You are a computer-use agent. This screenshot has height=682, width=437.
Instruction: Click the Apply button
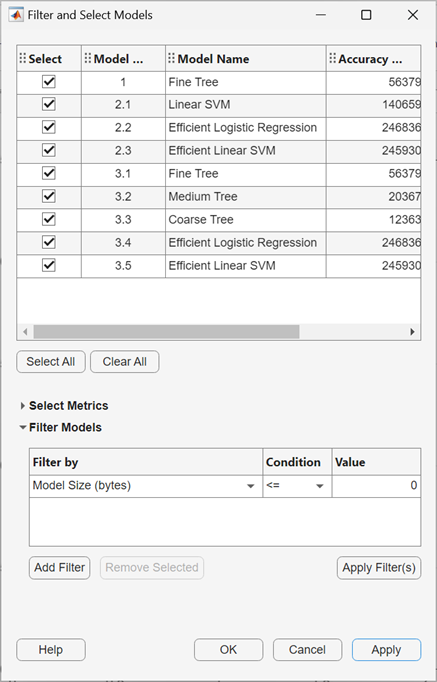(387, 650)
